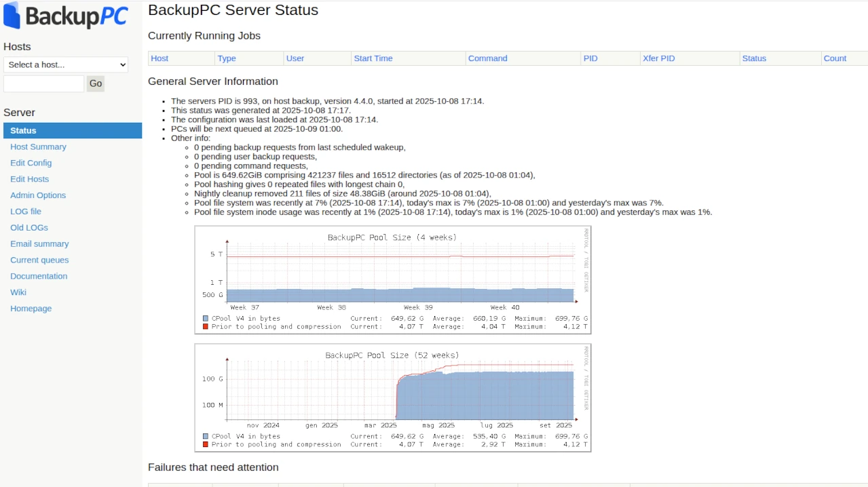This screenshot has height=487, width=868.
Task: Show Current queues
Action: [x=39, y=260]
